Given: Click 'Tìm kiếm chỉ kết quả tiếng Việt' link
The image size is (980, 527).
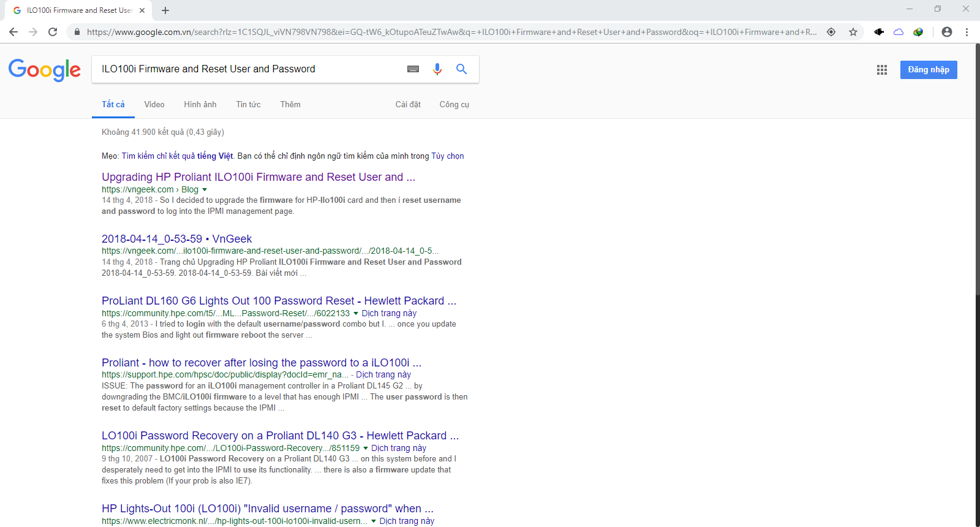Looking at the screenshot, I should [x=178, y=156].
